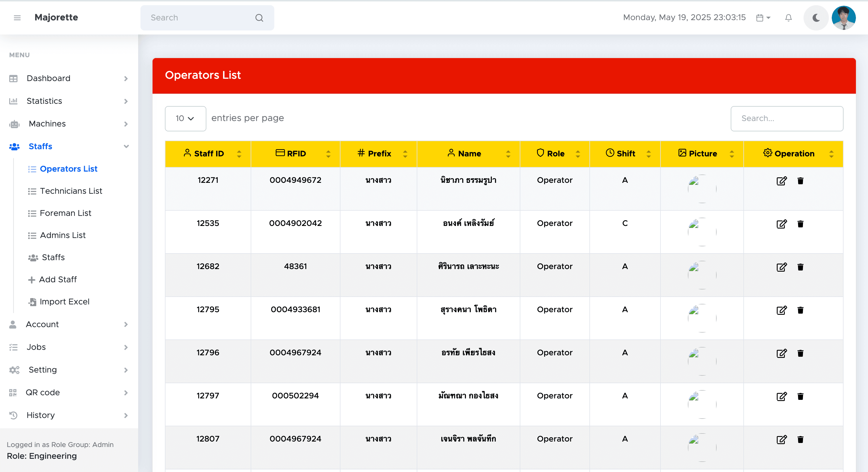Open Import Excel menu item
The height and width of the screenshot is (472, 868).
click(64, 302)
